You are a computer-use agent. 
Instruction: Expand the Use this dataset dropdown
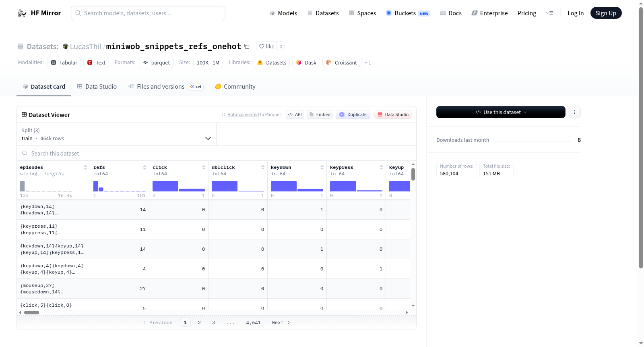tap(501, 112)
